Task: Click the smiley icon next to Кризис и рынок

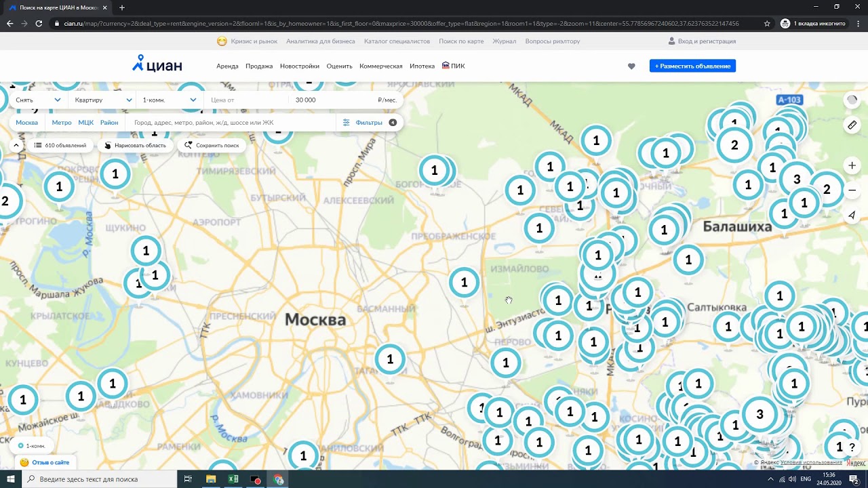Action: tap(222, 41)
